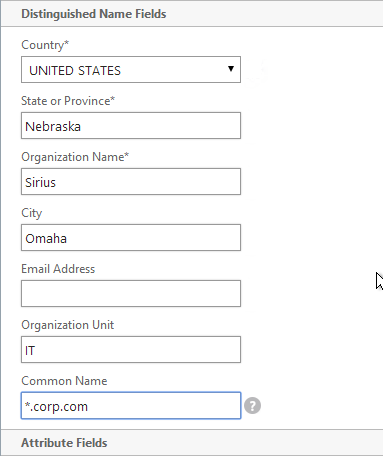Click the Email Address label
The height and width of the screenshot is (456, 383).
(58, 269)
